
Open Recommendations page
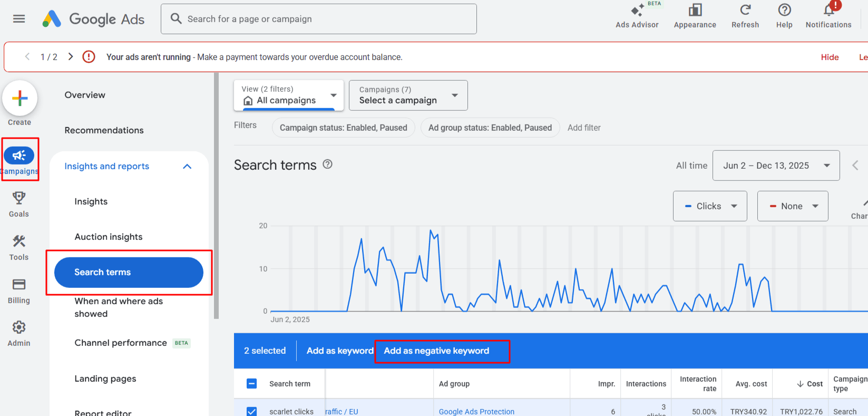[x=104, y=130]
